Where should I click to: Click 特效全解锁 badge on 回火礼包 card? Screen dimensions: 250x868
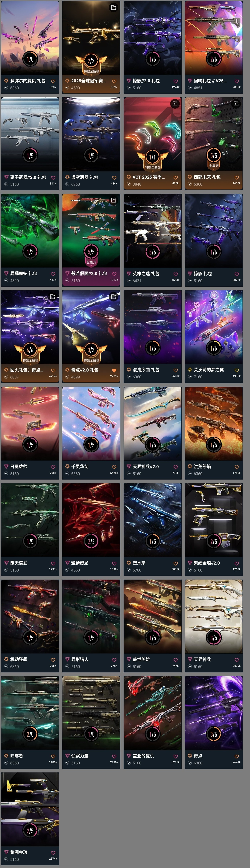[30, 360]
